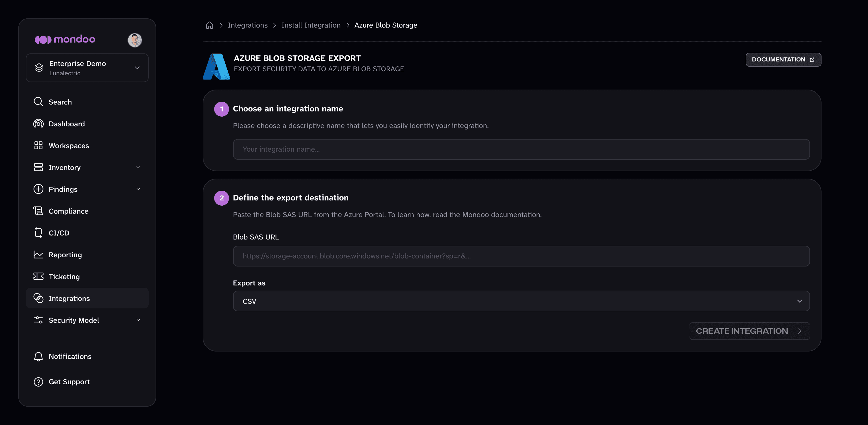Screen dimensions: 868x425
Task: Click the Findings plus-circle icon
Action: pos(38,189)
